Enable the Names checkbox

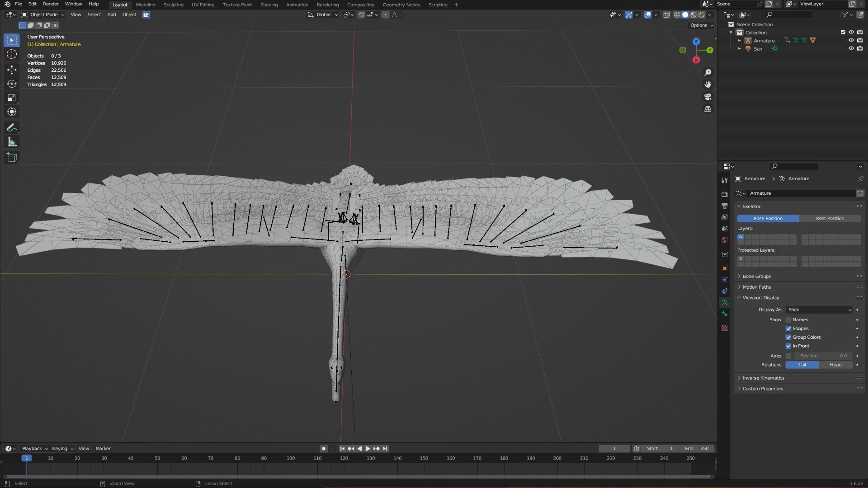[x=788, y=320]
